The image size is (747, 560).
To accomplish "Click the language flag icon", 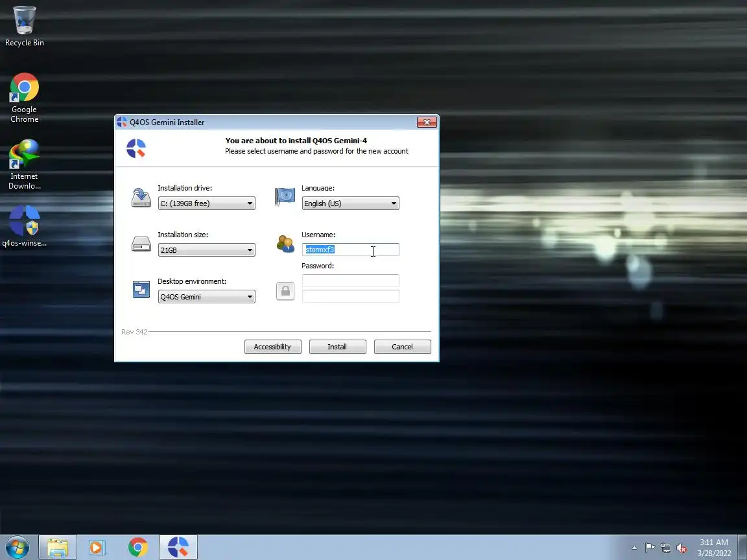I will 285,196.
